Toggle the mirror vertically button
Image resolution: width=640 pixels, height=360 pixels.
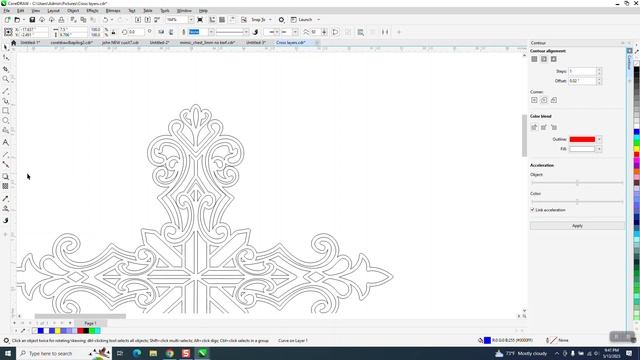pos(171,32)
